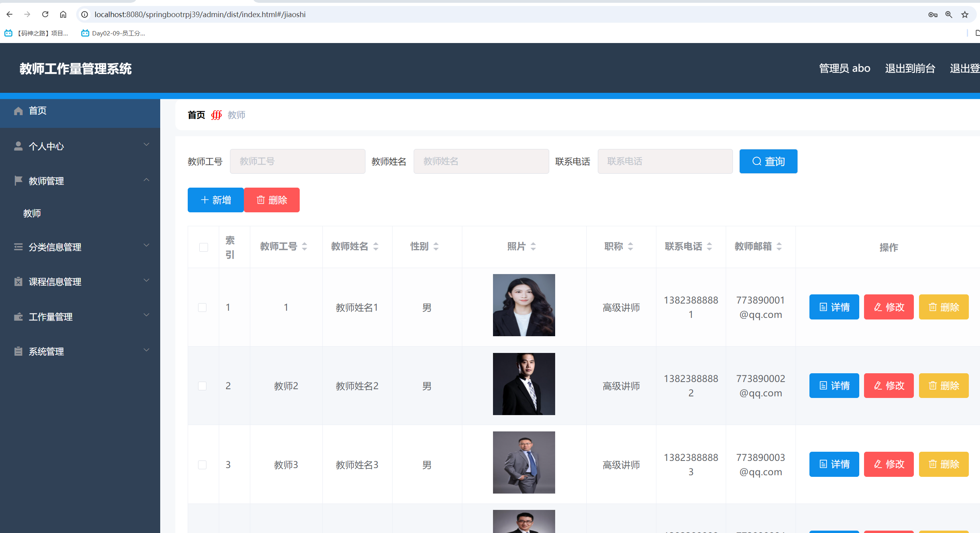Bookmark this page with star icon
Viewport: 980px width, 533px height.
click(x=964, y=15)
